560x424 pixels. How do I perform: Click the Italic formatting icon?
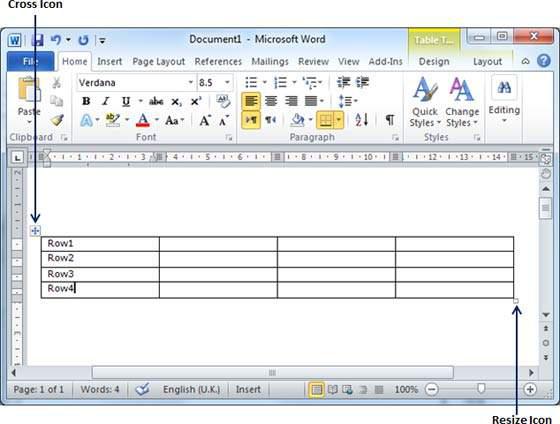(106, 101)
